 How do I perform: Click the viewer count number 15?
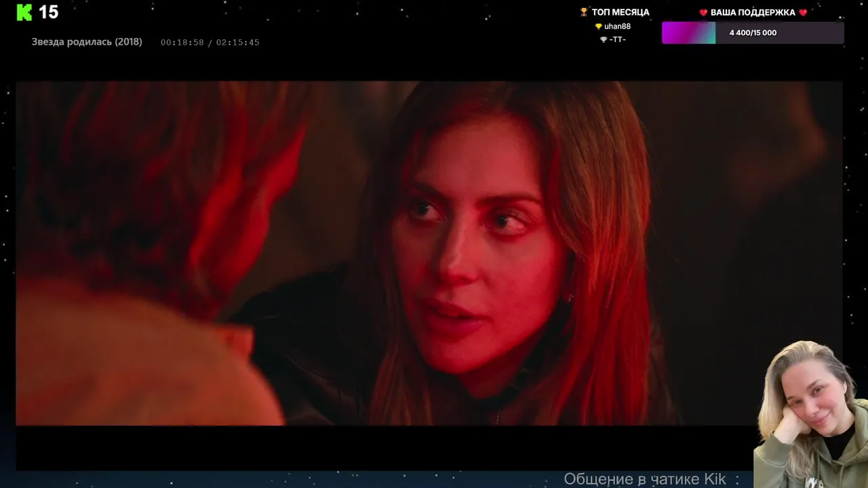(x=48, y=12)
